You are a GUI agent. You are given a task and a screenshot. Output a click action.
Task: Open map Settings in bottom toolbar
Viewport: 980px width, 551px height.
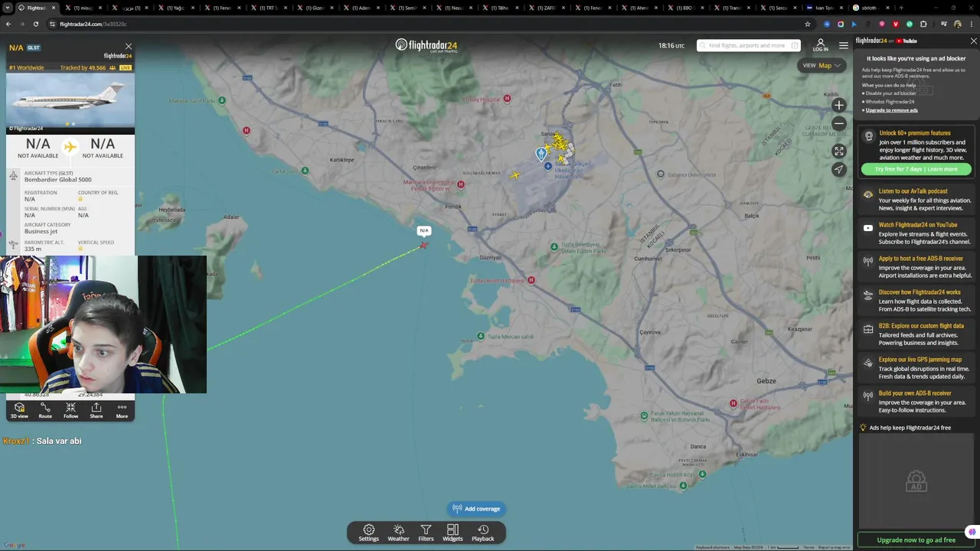(368, 533)
